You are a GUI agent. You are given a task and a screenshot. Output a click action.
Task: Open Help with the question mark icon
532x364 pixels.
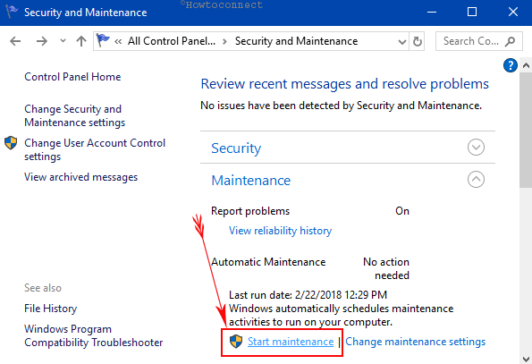pyautogui.click(x=510, y=65)
